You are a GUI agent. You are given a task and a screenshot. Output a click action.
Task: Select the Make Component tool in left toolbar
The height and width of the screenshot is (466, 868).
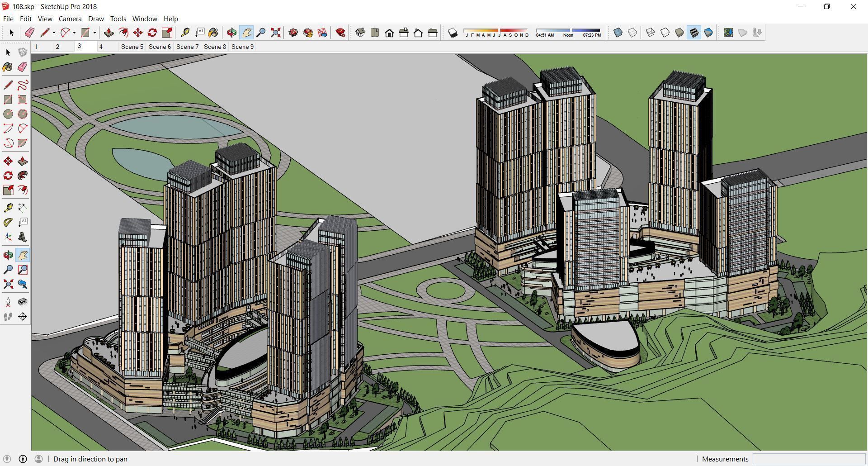click(23, 52)
